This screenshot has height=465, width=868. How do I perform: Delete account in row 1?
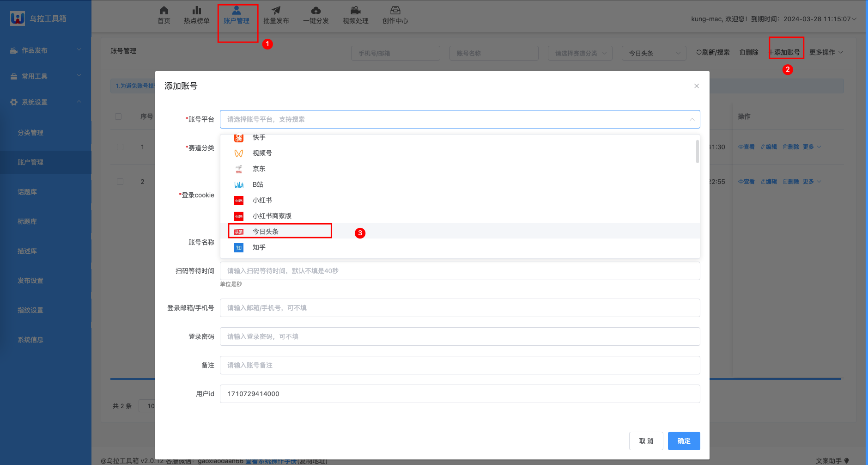(x=791, y=147)
